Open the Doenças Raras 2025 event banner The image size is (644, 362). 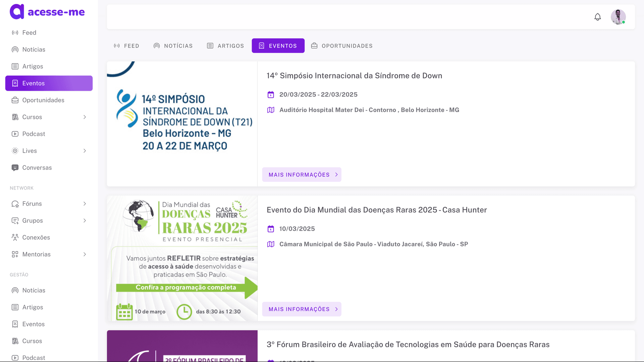(182, 258)
